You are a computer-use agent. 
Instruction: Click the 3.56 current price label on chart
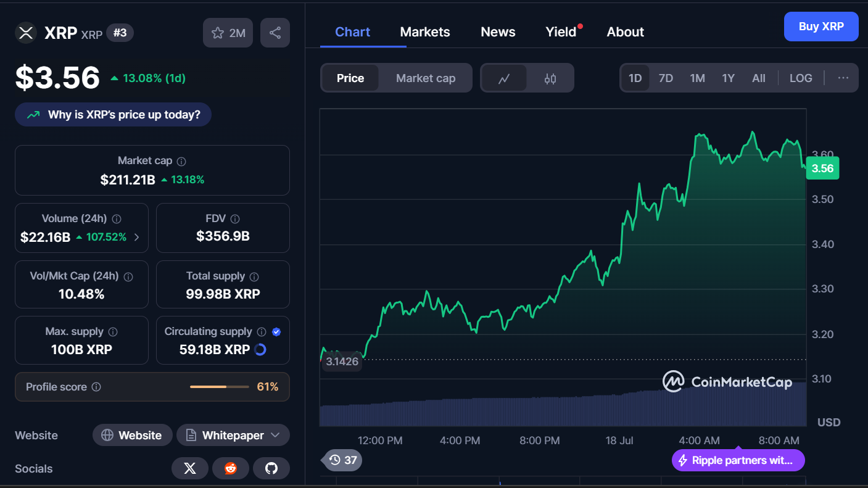click(x=822, y=168)
